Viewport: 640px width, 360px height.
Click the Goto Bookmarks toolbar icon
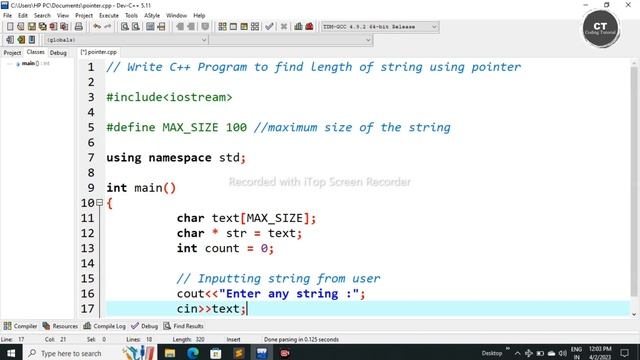click(x=32, y=40)
